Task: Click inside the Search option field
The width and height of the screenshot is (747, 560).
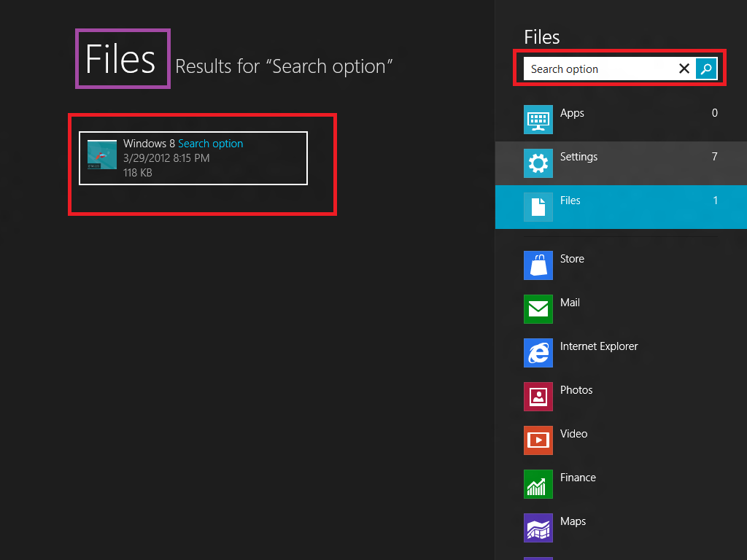Action: click(x=598, y=69)
